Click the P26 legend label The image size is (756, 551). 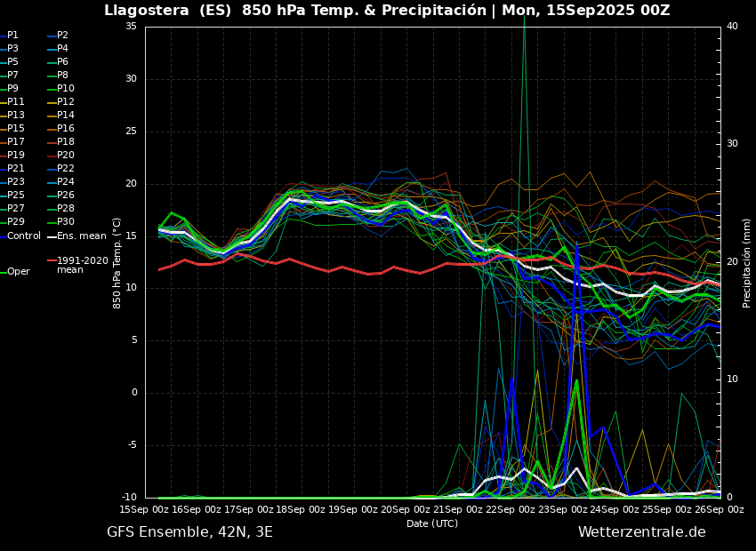[x=66, y=195]
